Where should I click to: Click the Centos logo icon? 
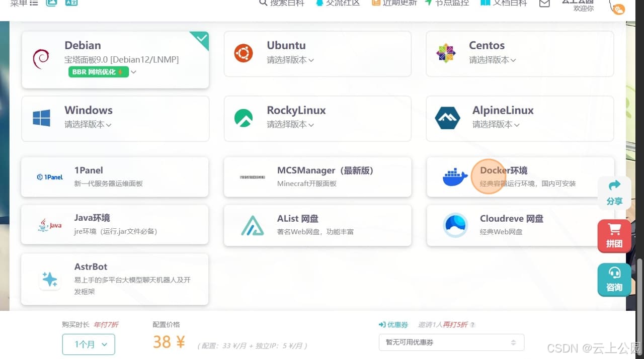446,53
